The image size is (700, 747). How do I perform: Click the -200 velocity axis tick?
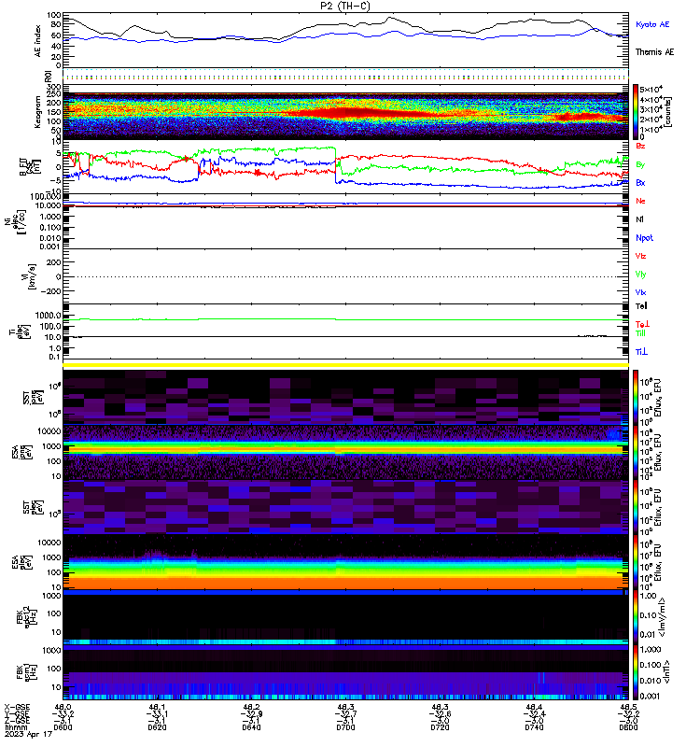[51, 291]
